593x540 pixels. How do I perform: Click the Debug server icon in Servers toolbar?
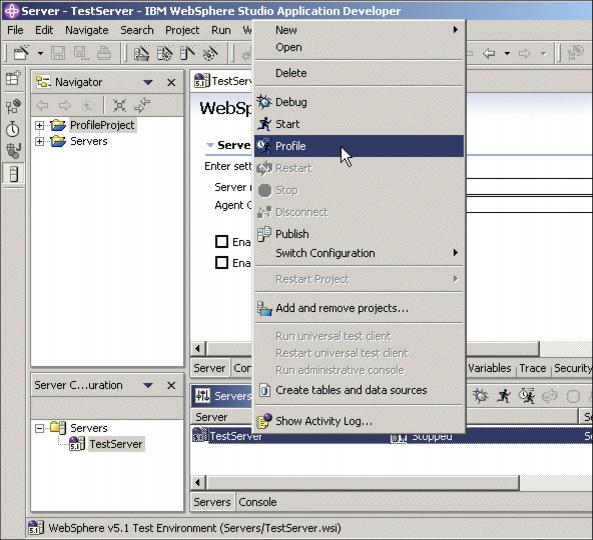(481, 396)
